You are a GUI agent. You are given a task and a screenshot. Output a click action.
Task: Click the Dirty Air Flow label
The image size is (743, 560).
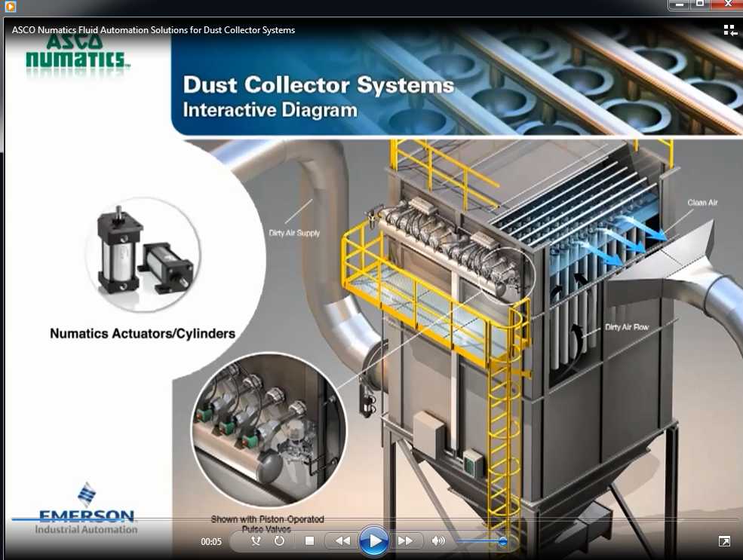[626, 327]
